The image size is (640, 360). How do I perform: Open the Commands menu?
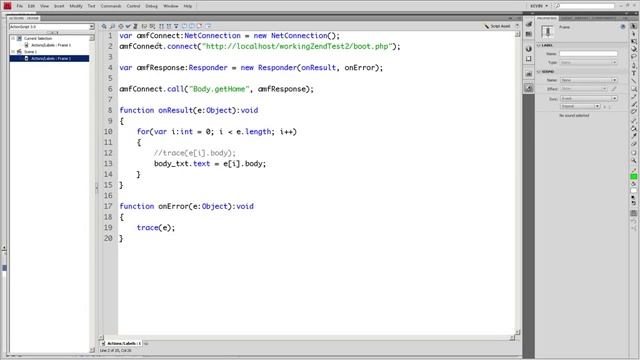pyautogui.click(x=111, y=6)
